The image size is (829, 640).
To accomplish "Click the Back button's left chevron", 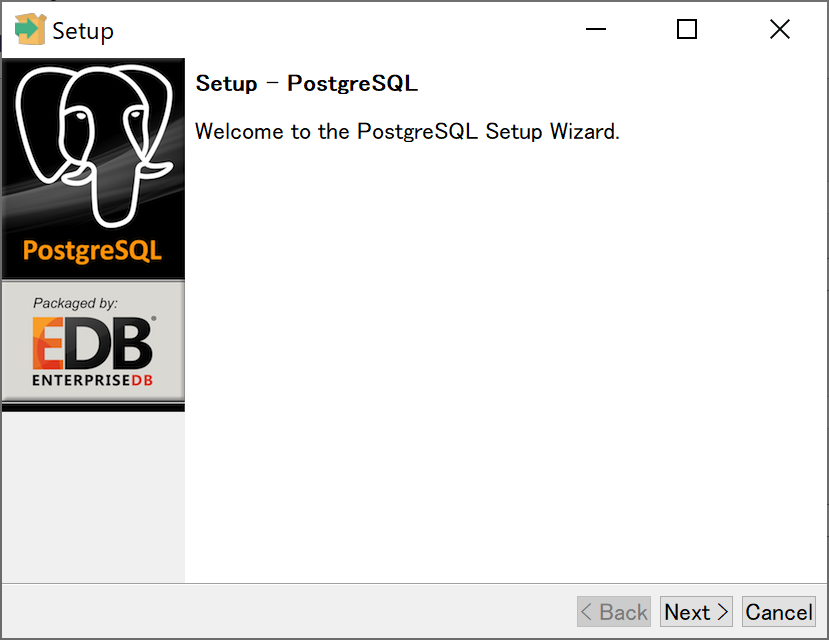I will (590, 611).
